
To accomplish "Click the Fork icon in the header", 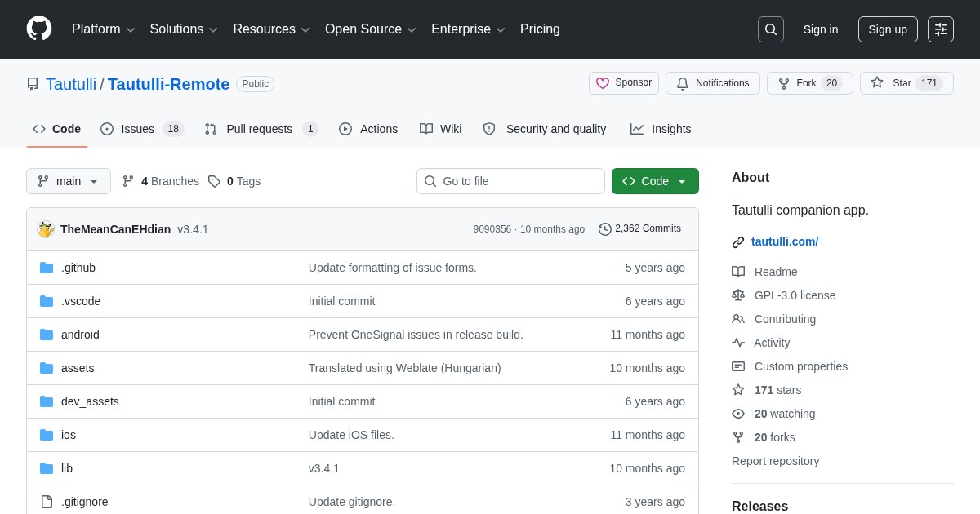I will [x=784, y=83].
